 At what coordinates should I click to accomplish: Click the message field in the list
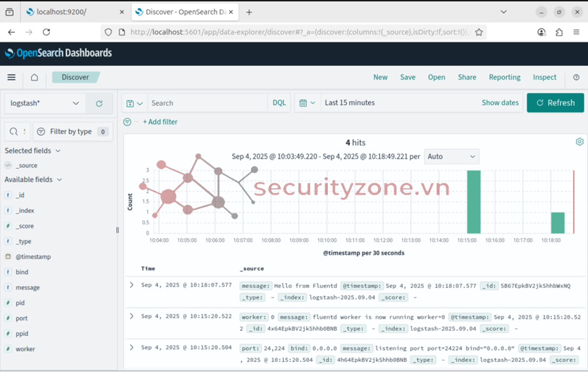28,287
